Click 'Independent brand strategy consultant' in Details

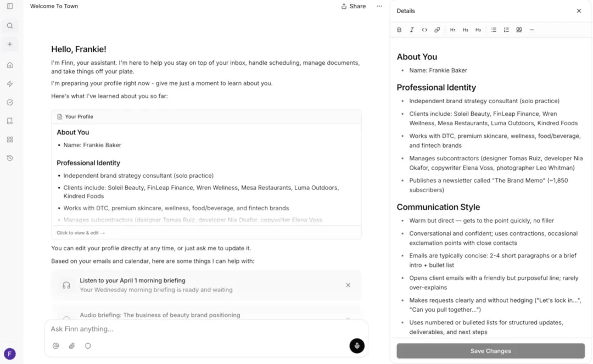click(x=484, y=101)
